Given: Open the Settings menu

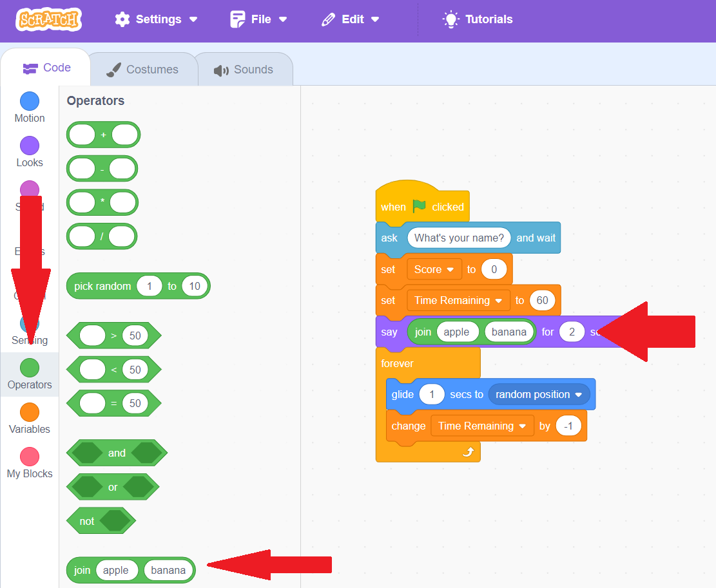Looking at the screenshot, I should [156, 19].
